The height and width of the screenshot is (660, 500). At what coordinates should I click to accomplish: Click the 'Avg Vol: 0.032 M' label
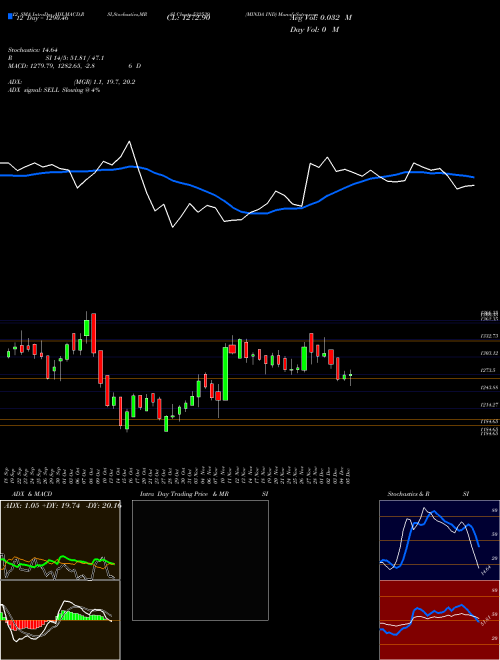coord(321,18)
